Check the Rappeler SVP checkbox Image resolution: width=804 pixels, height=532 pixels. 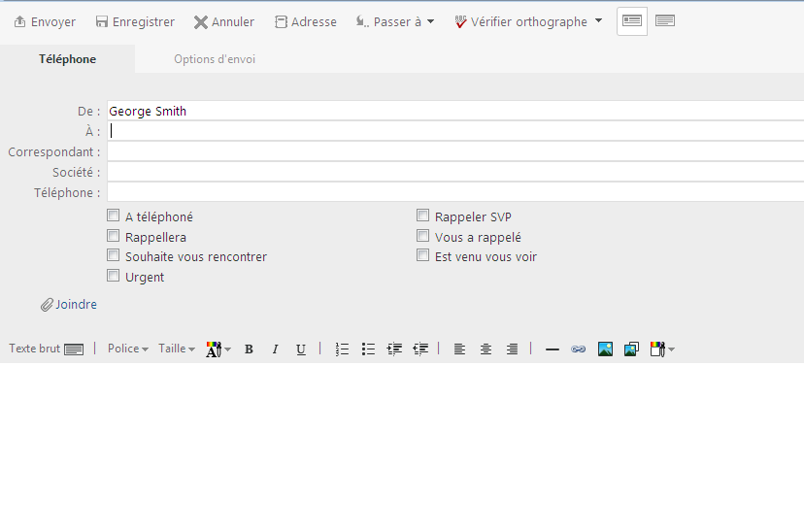click(x=422, y=216)
